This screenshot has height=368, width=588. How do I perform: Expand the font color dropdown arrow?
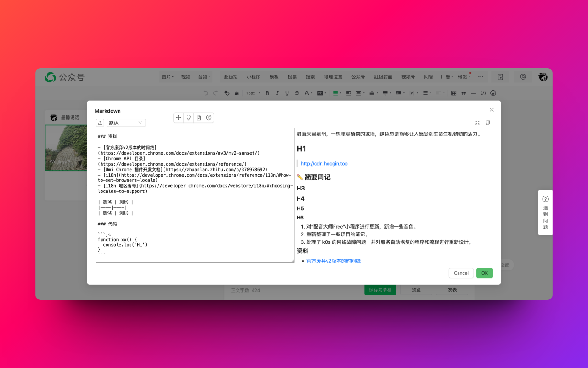coord(312,93)
